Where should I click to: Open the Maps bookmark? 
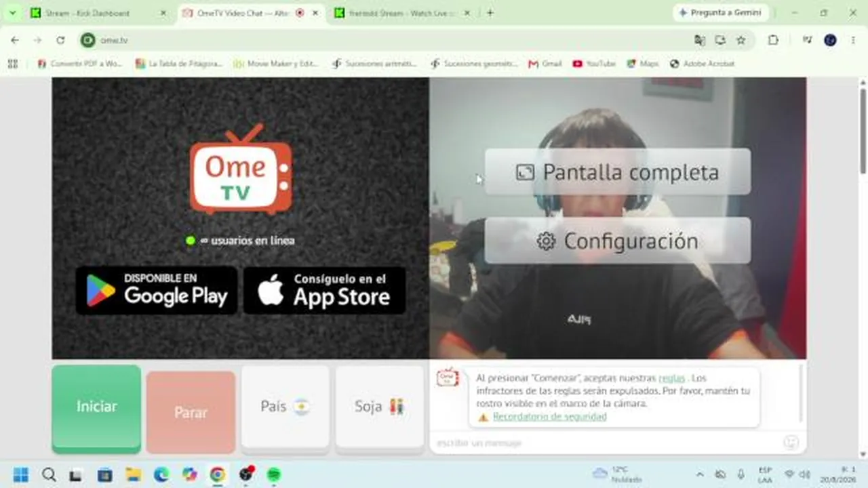642,64
